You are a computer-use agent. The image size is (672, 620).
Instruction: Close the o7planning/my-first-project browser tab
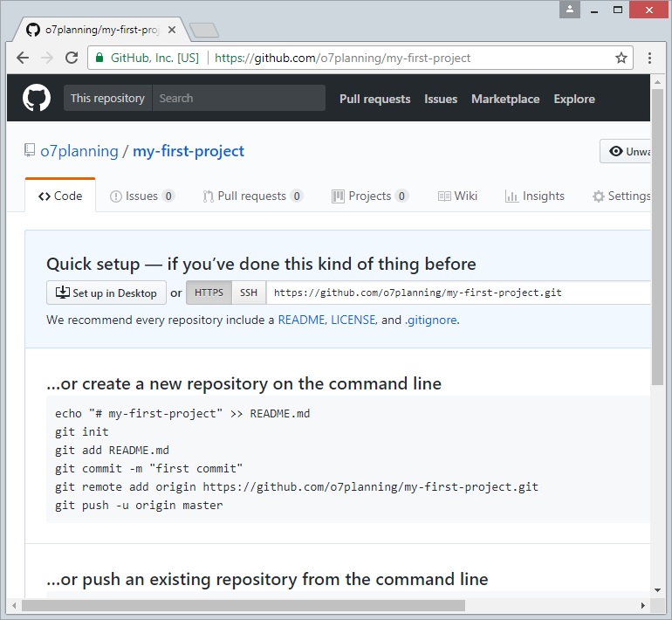172,30
